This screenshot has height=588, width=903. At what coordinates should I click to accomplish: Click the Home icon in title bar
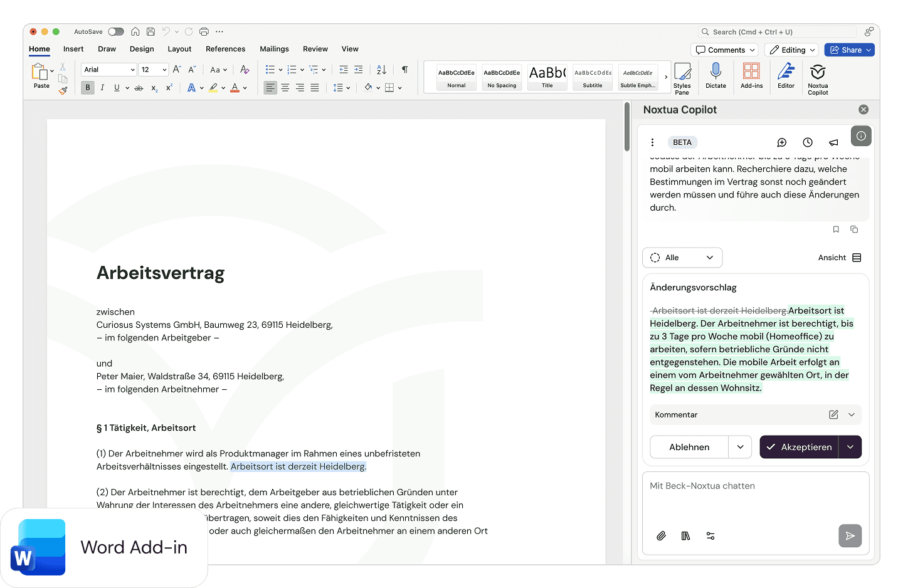coord(135,31)
